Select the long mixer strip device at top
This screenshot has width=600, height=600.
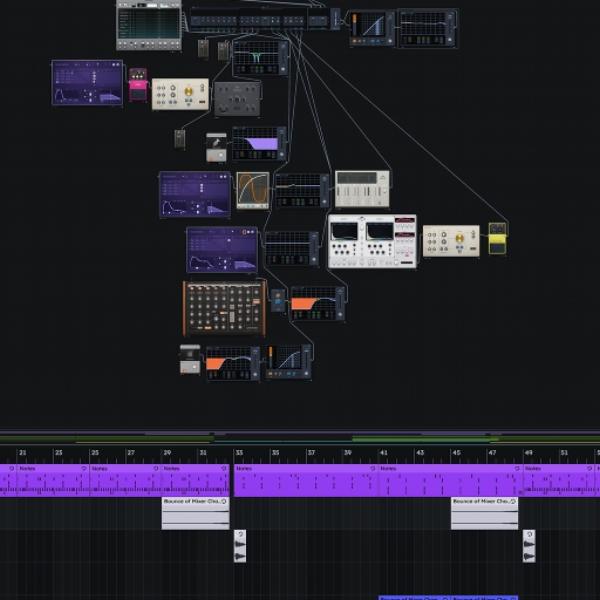coord(264,18)
